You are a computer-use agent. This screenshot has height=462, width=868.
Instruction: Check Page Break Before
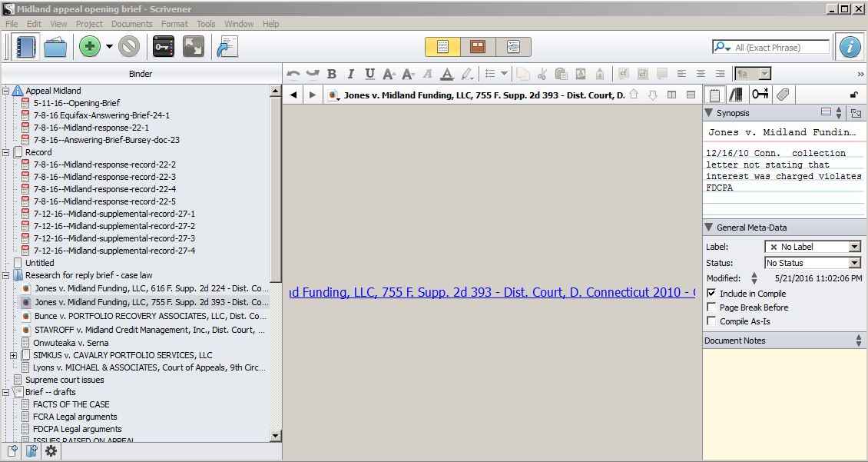(x=711, y=307)
